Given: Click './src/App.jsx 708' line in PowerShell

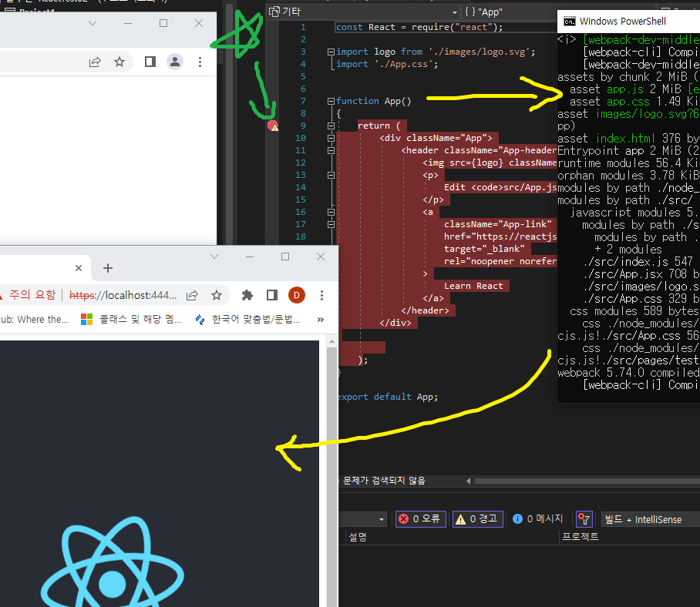Looking at the screenshot, I should pyautogui.click(x=641, y=273).
